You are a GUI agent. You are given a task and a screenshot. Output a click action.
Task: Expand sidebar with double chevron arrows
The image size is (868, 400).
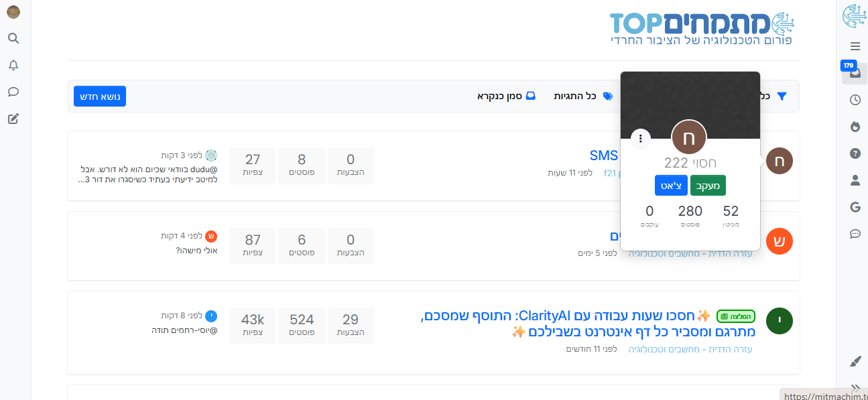point(855,387)
